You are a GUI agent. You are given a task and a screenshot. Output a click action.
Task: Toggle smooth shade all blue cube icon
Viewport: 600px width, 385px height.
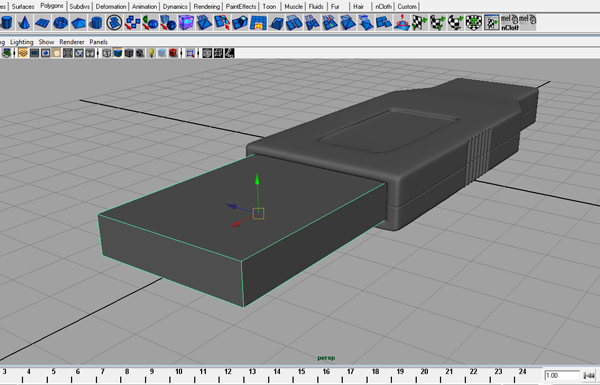[x=117, y=53]
